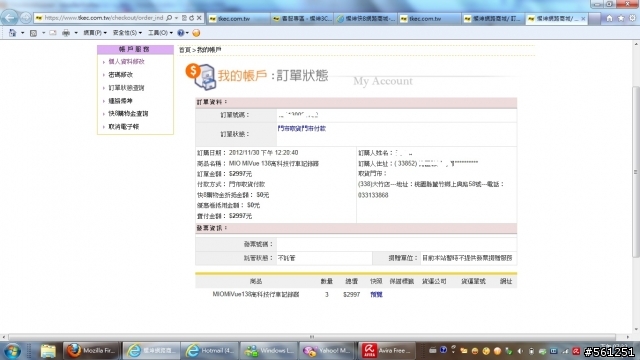640x360 pixels.
Task: Switch to the fifth browser tab
Action: tap(493, 19)
